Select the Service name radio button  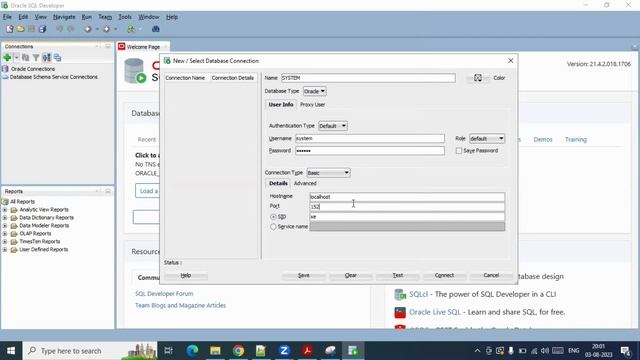(273, 227)
